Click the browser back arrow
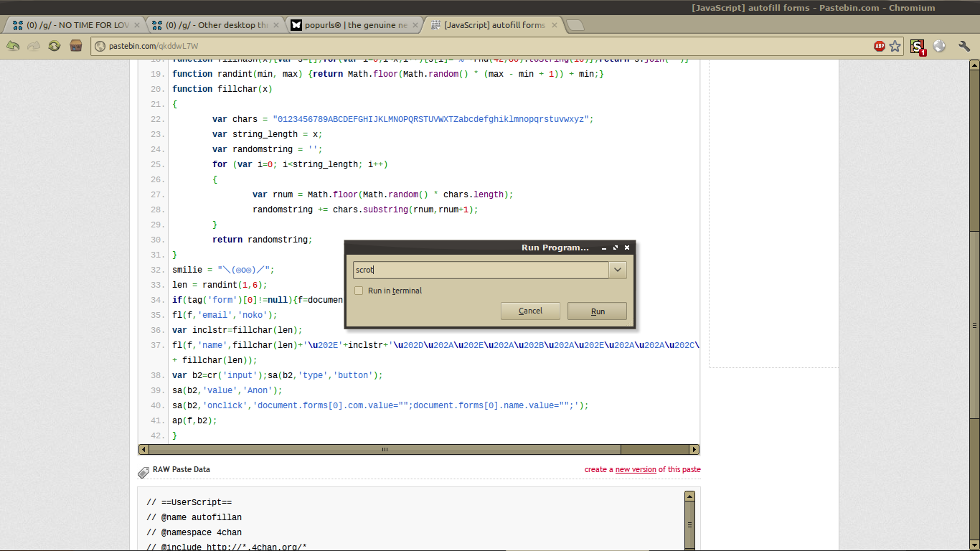Viewport: 980px width, 551px height. [x=13, y=46]
